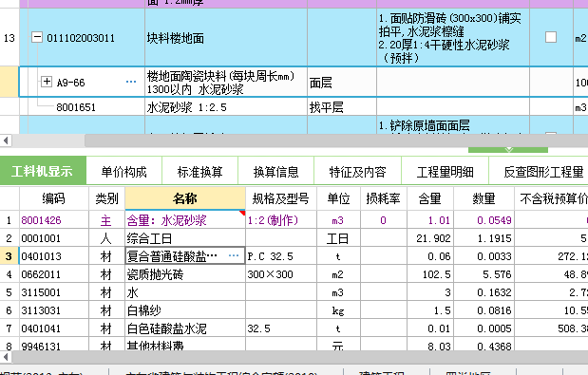Select code cell 3115001
This screenshot has height=375, width=588.
54,291
